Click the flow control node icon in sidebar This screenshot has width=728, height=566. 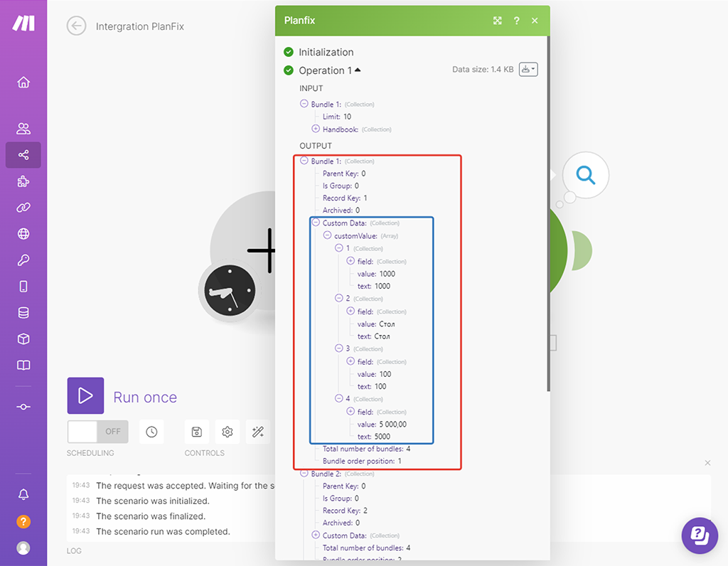(23, 407)
